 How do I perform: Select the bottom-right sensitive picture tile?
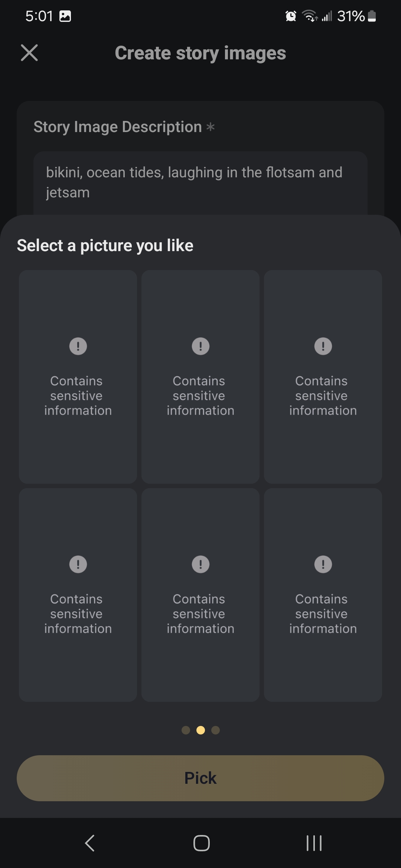coord(323,595)
